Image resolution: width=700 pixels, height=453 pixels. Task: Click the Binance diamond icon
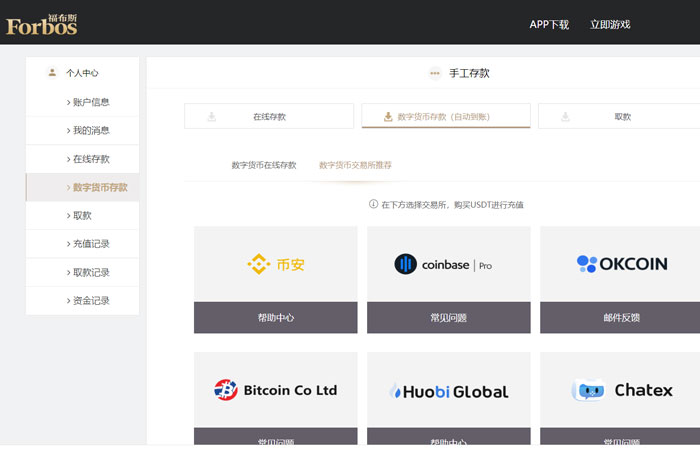pos(259,264)
